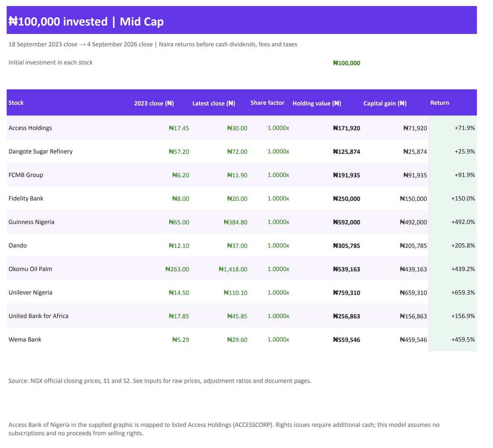Click Access Holdings holding value ₦171,920
The height and width of the screenshot is (448, 493).
347,128
